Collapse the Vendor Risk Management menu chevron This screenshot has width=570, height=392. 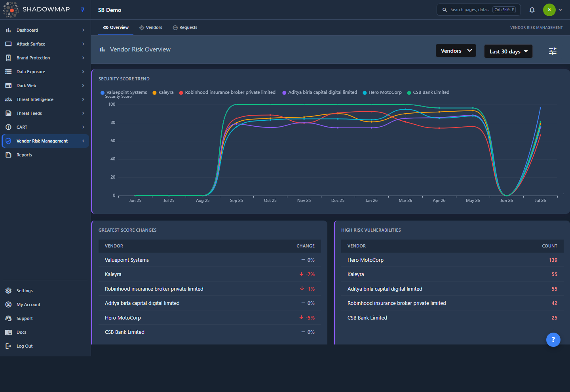pos(83,141)
